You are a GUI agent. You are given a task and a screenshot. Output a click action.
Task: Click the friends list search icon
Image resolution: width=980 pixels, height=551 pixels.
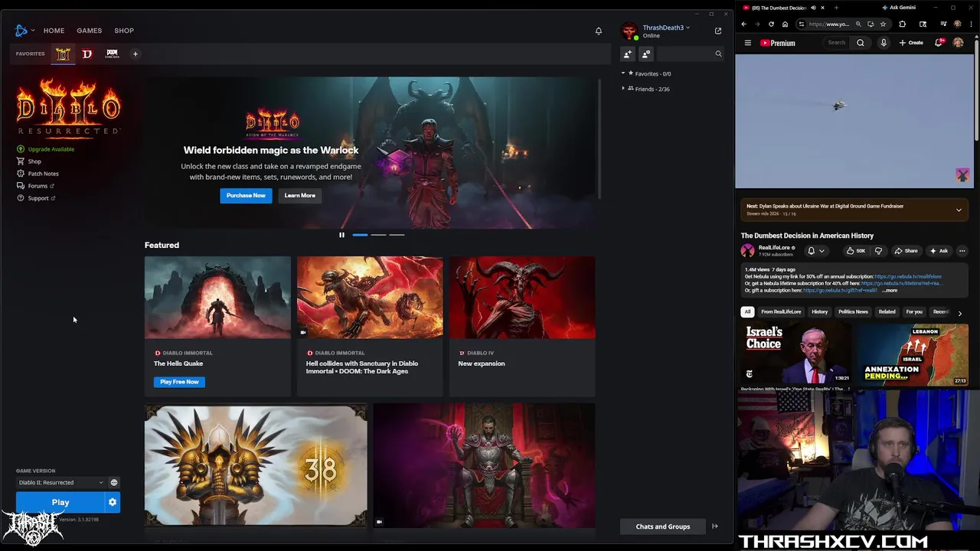[x=718, y=54]
